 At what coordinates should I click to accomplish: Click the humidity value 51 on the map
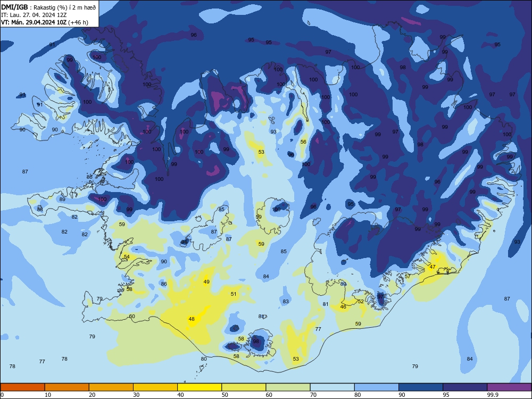pos(234,294)
